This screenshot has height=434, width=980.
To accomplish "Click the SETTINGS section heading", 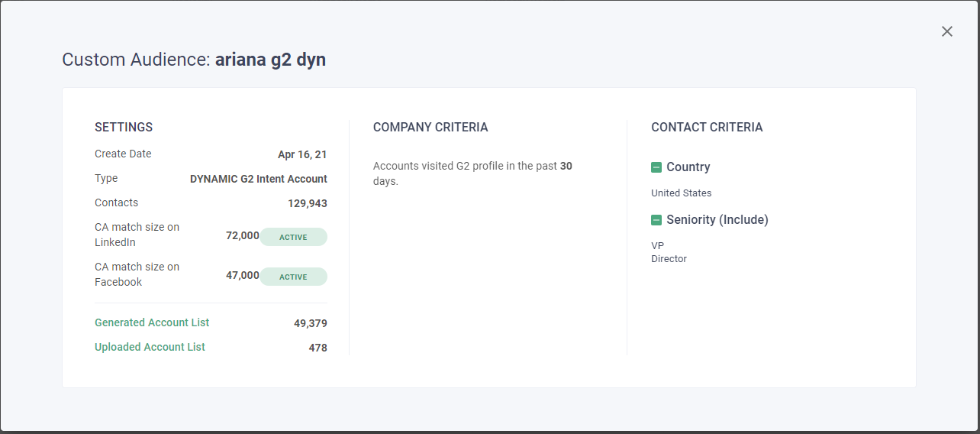I will click(124, 128).
